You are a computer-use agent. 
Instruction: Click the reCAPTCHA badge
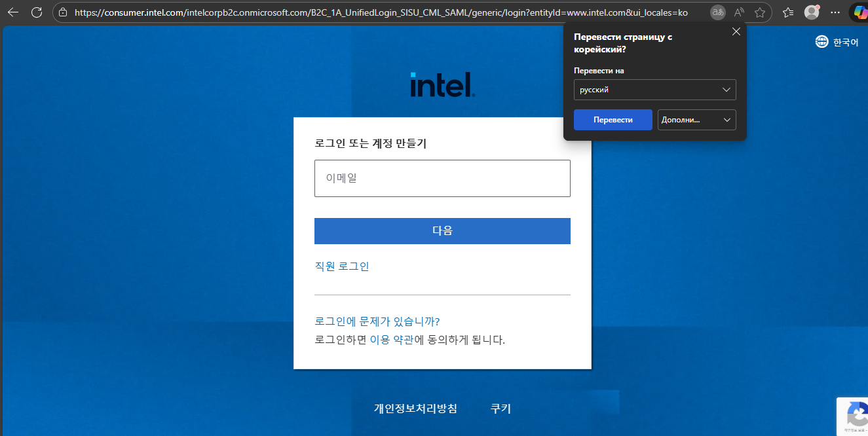point(852,416)
